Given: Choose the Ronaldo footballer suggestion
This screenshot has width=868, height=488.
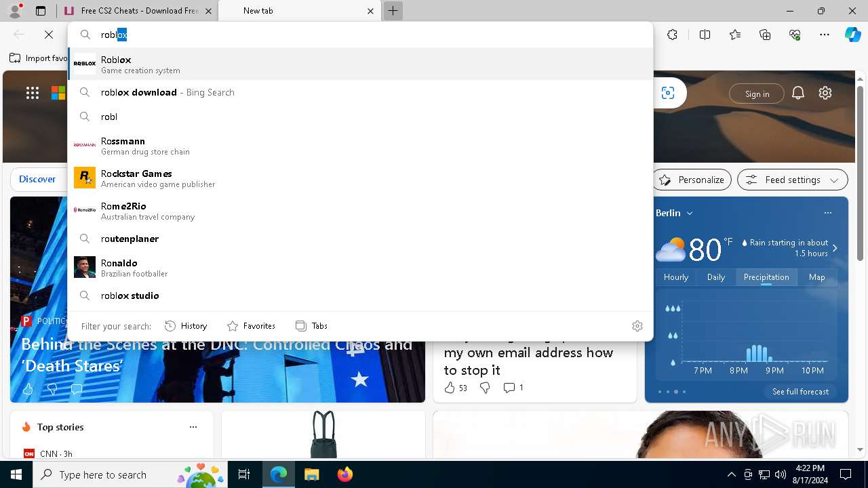Looking at the screenshot, I should (360, 267).
